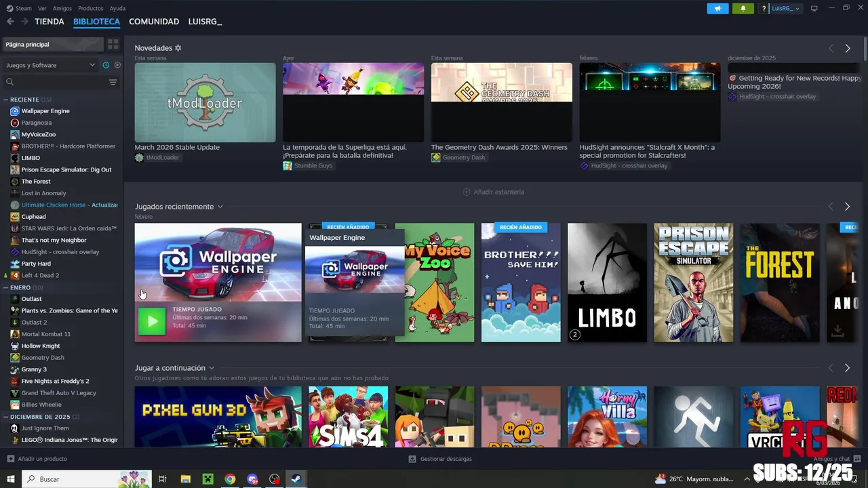Screen dimensions: 868x488
Task: Open Añadir un producto plus icon
Action: click(x=10, y=459)
